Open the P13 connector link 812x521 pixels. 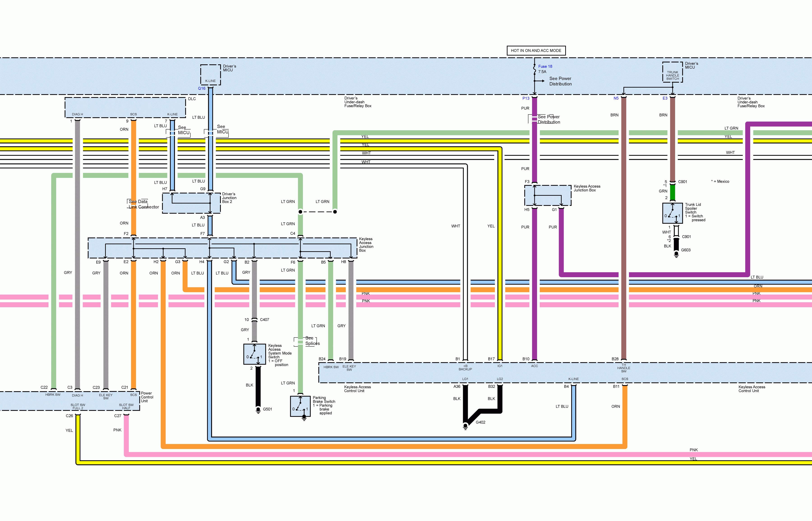[x=526, y=98]
